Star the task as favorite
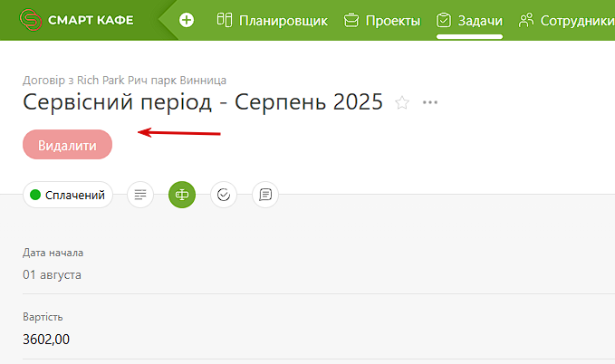 coord(402,102)
